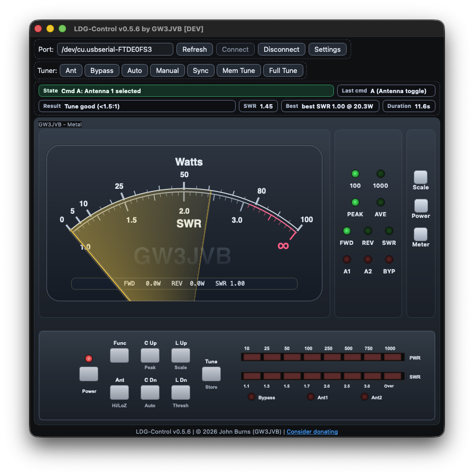
Task: Select Manual tuner mode
Action: (167, 70)
